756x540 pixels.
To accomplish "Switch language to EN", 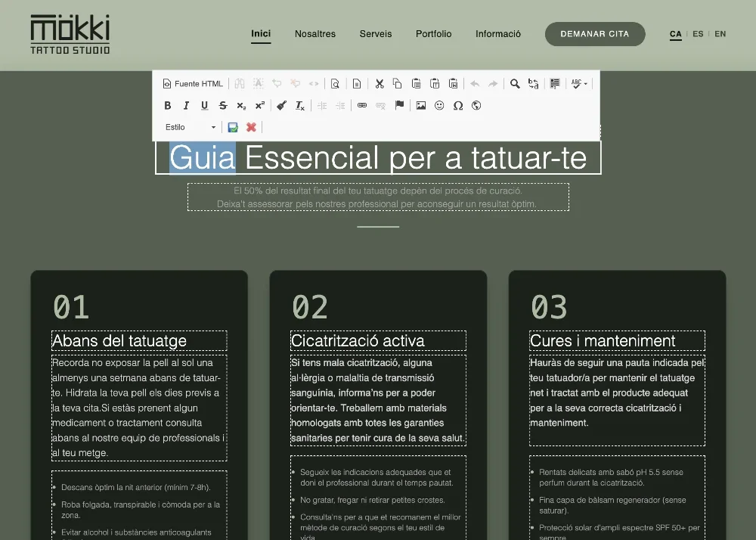I will click(x=720, y=34).
